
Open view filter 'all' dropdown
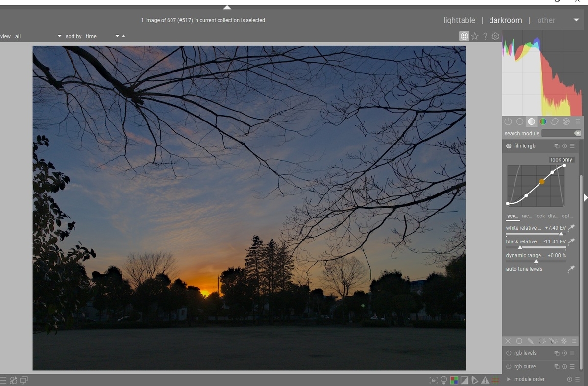click(x=38, y=36)
